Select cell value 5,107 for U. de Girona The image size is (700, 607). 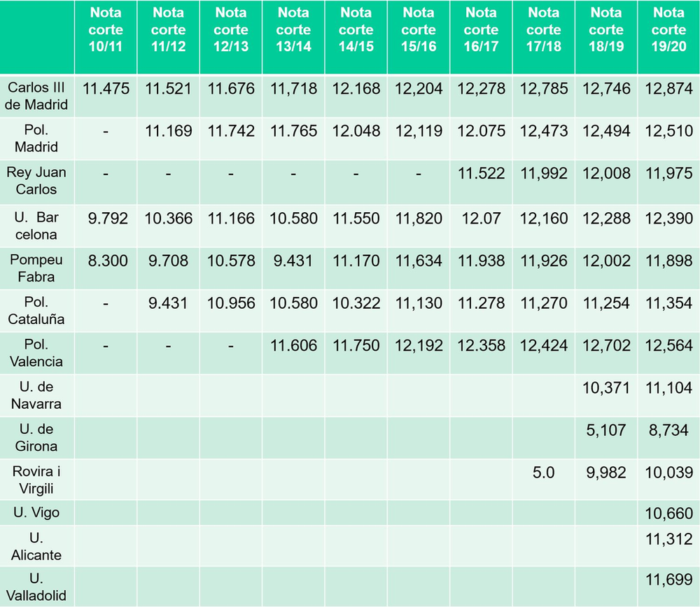click(x=605, y=431)
